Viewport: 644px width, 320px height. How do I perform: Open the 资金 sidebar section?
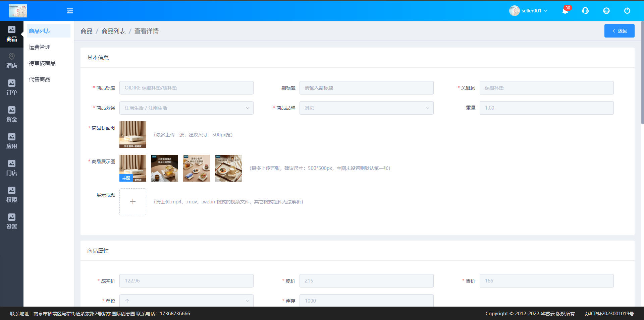pos(11,114)
